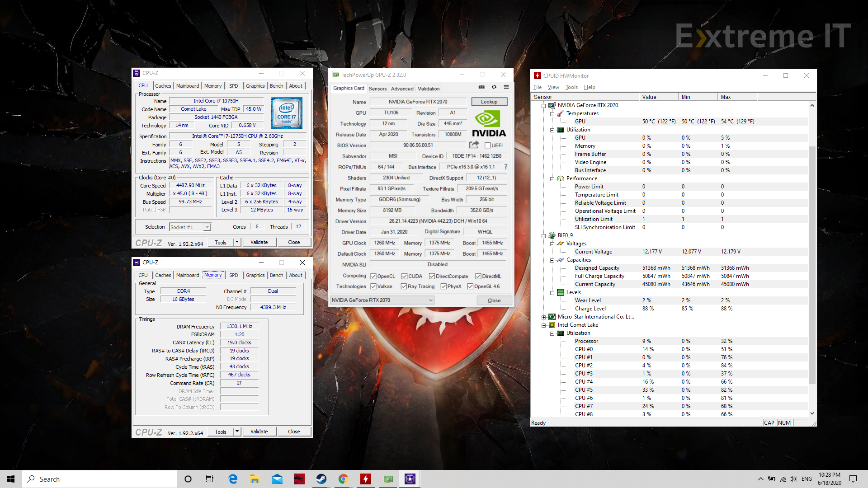The width and height of the screenshot is (868, 488).
Task: Open the File menu in HWMonitor
Action: click(538, 87)
